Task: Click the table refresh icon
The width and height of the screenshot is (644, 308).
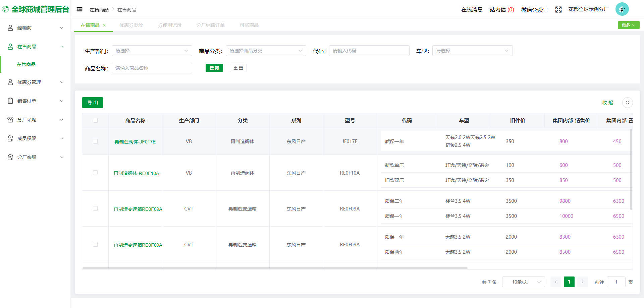Action: (x=627, y=103)
